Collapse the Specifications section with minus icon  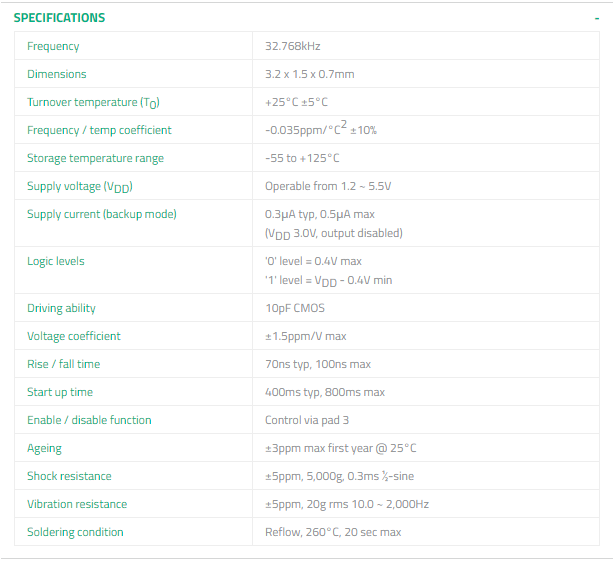(597, 18)
